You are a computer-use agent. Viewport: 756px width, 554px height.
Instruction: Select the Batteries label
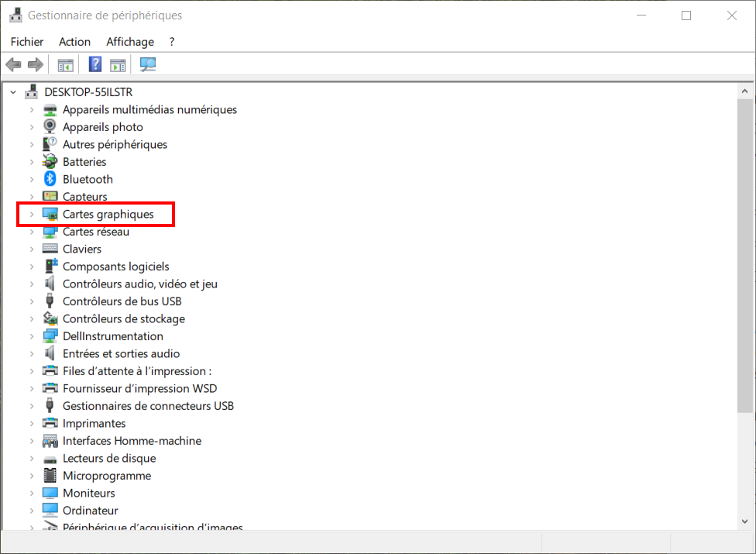pyautogui.click(x=84, y=162)
